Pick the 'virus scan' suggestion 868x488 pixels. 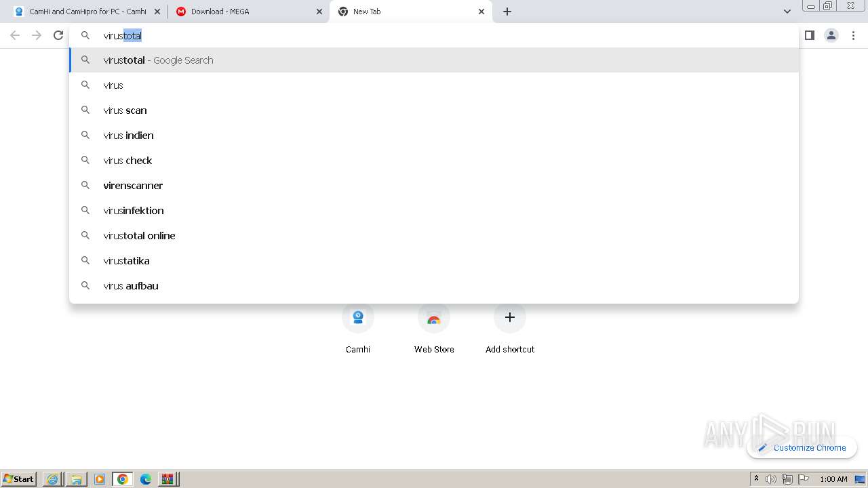pyautogui.click(x=434, y=110)
